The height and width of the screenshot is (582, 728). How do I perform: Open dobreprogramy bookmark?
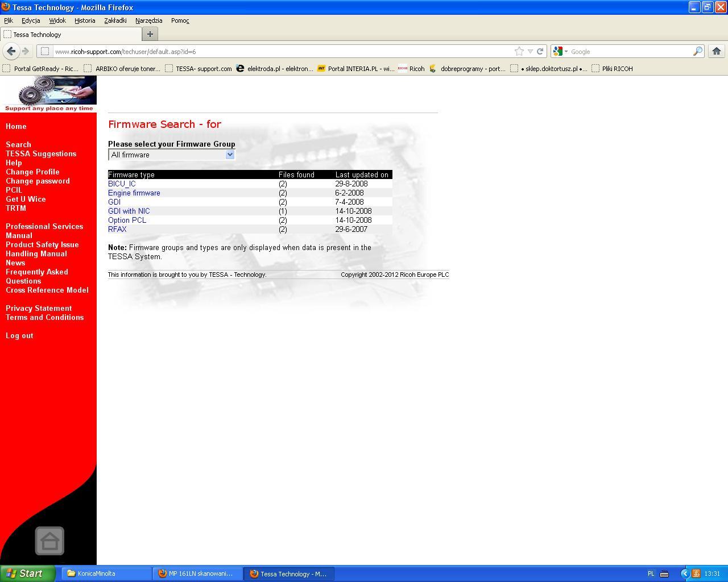click(467, 68)
